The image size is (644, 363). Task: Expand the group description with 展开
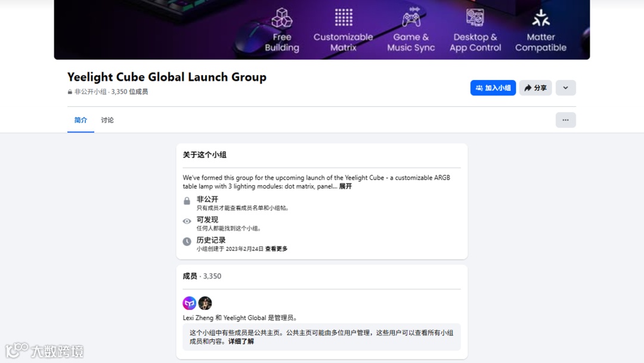[345, 186]
